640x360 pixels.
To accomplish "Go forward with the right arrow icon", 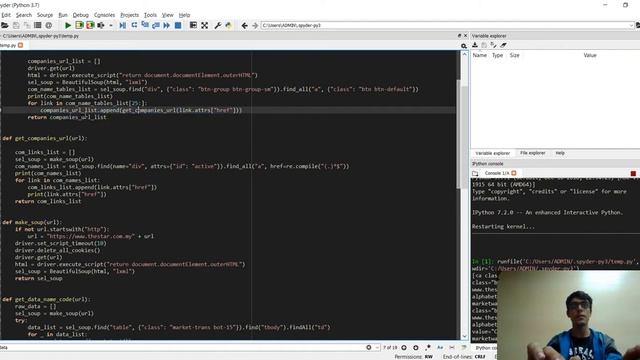I will tap(255, 25).
